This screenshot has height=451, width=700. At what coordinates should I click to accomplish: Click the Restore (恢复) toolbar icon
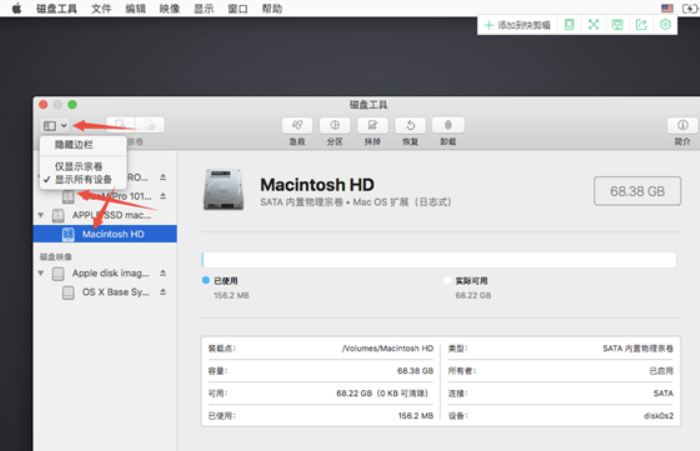click(x=410, y=125)
